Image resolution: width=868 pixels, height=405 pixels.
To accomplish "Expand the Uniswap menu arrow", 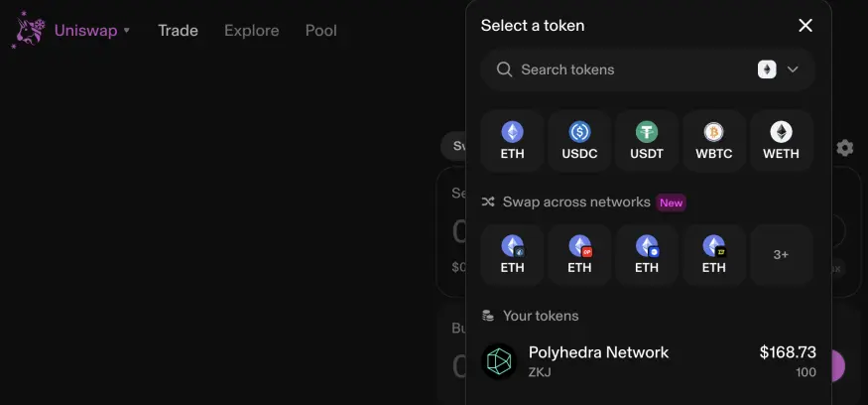I will click(127, 30).
